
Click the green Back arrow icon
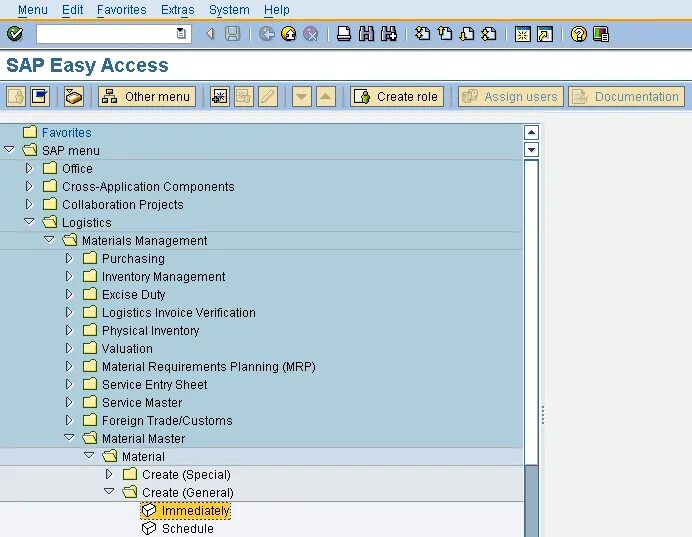(x=267, y=34)
